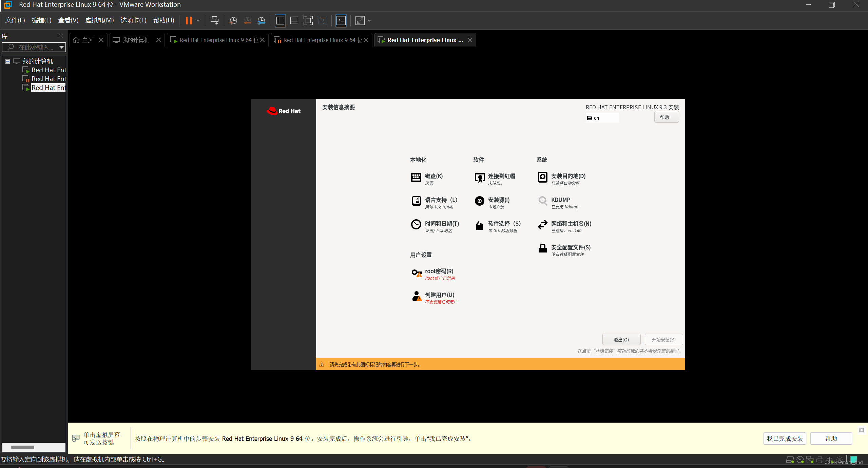Send Ctrl+Alt+Del to the virtual machine
The height and width of the screenshot is (468, 868).
[215, 20]
